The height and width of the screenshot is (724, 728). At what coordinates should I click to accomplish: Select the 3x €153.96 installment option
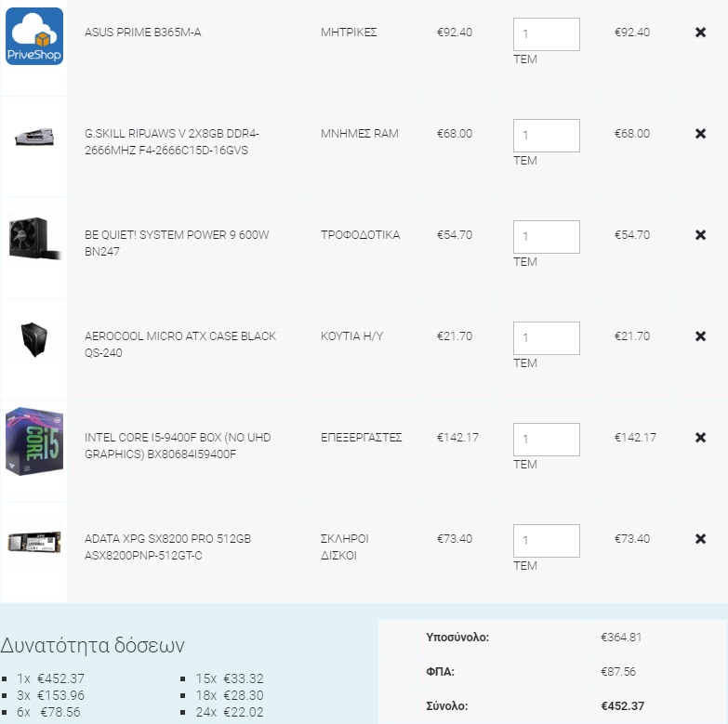[50, 695]
